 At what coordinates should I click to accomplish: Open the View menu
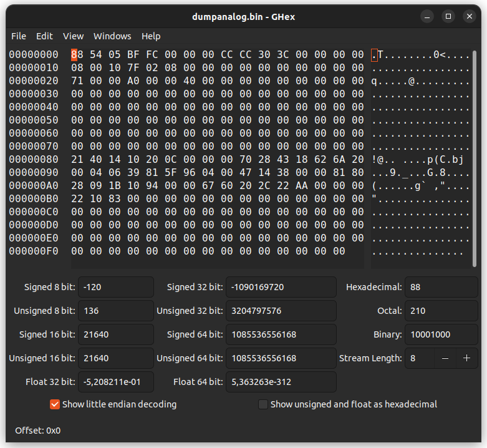pos(73,36)
